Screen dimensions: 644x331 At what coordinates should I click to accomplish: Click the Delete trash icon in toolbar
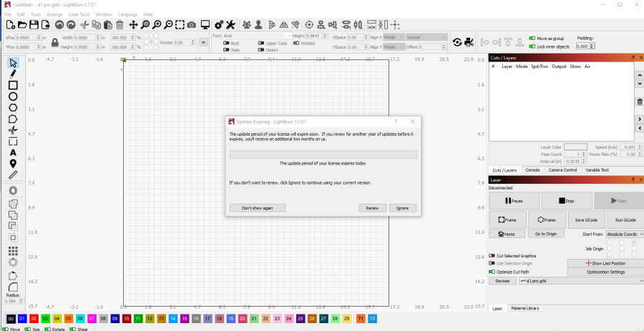point(119,24)
